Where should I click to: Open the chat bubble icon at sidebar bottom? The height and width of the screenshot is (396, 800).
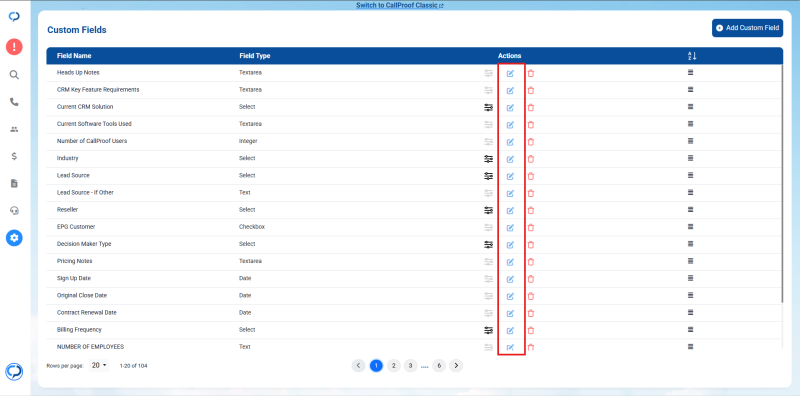(x=14, y=371)
